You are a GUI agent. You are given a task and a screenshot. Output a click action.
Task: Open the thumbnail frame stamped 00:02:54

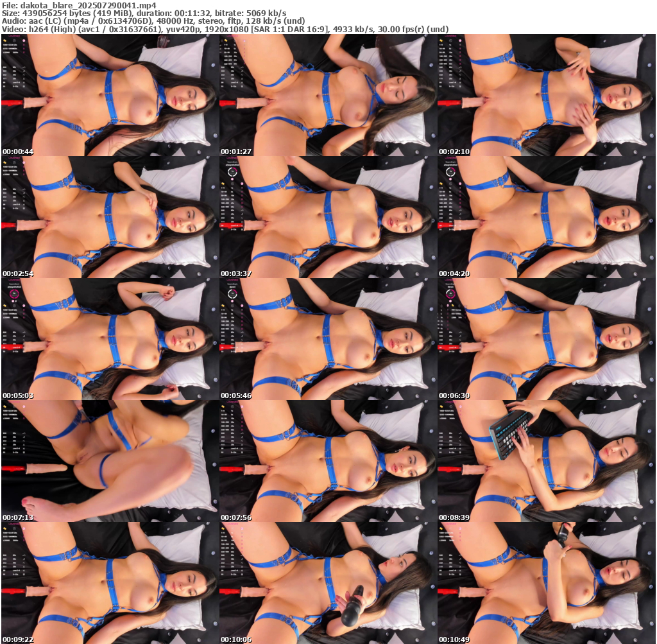110,217
